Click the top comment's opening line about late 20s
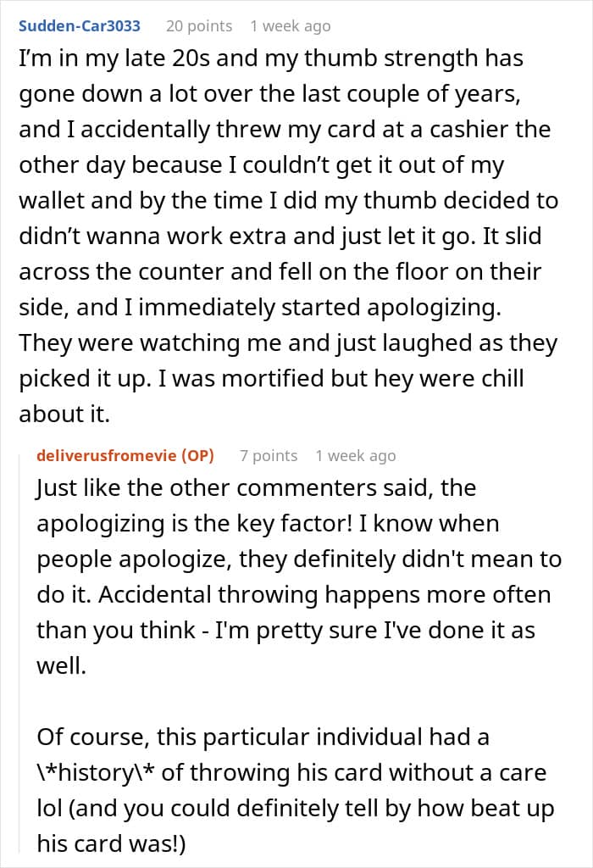593x868 pixels. 271,58
